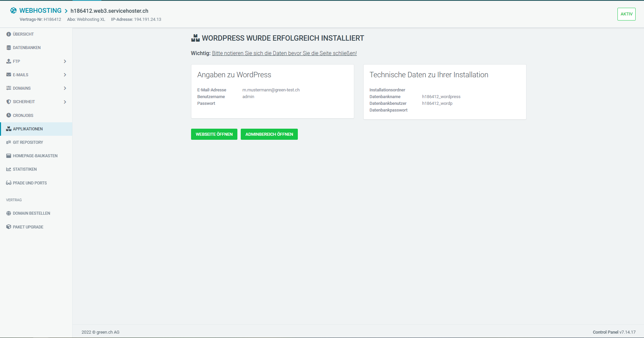The image size is (644, 338).
Task: Open the Statistiken panel
Action: pos(25,169)
